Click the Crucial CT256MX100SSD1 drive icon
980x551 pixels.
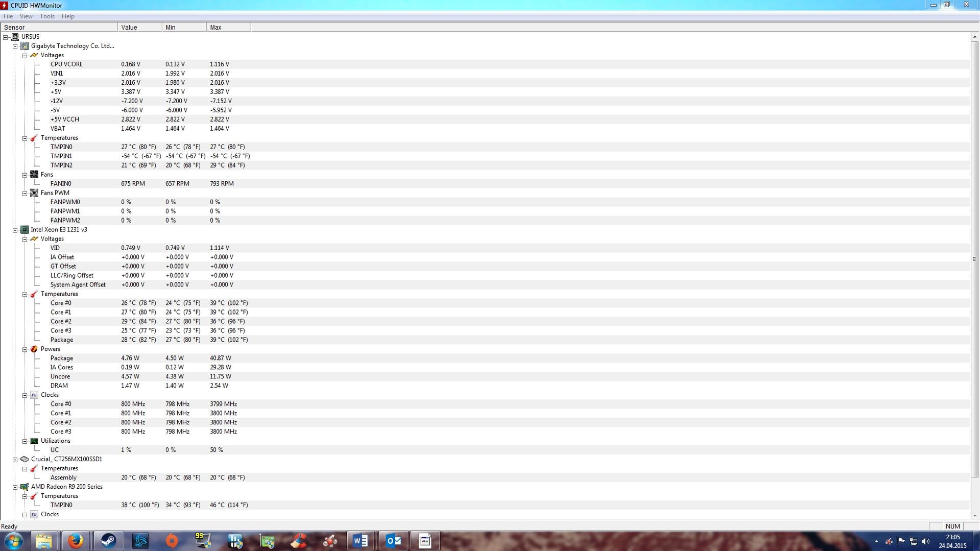point(25,460)
